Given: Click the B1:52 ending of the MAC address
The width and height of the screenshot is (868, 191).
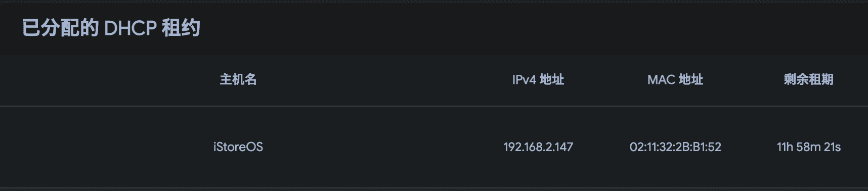Looking at the screenshot, I should tap(707, 147).
